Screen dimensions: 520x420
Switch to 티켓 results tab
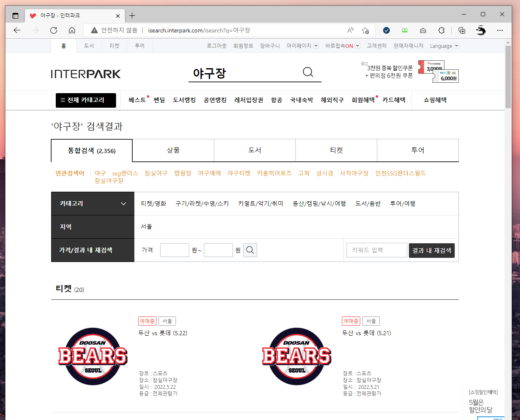click(x=336, y=150)
